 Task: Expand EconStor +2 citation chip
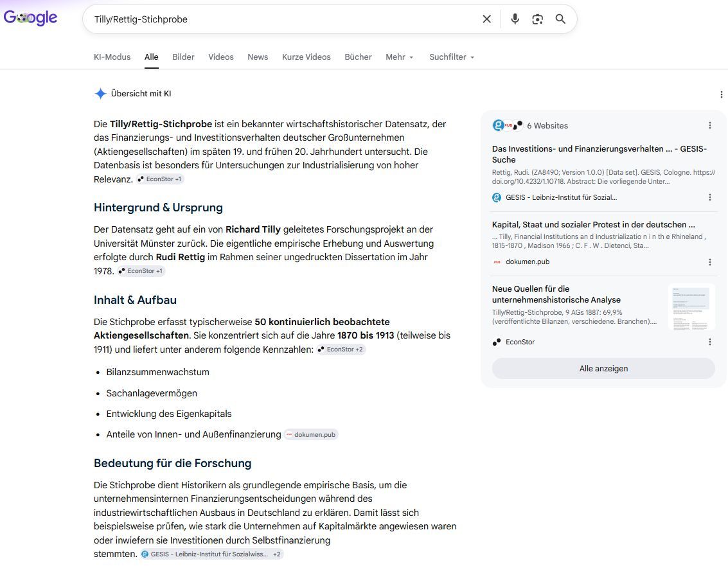click(341, 349)
